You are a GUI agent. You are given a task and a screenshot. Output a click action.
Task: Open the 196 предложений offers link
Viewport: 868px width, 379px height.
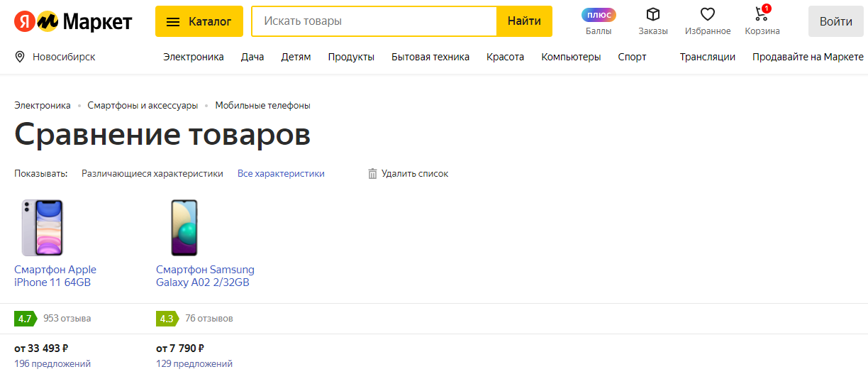[x=52, y=363]
